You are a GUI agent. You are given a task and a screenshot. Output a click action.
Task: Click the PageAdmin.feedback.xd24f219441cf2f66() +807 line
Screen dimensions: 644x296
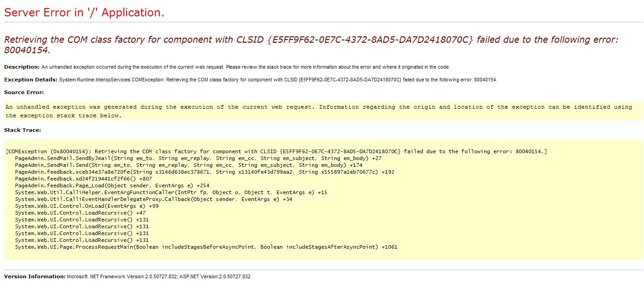tap(83, 179)
